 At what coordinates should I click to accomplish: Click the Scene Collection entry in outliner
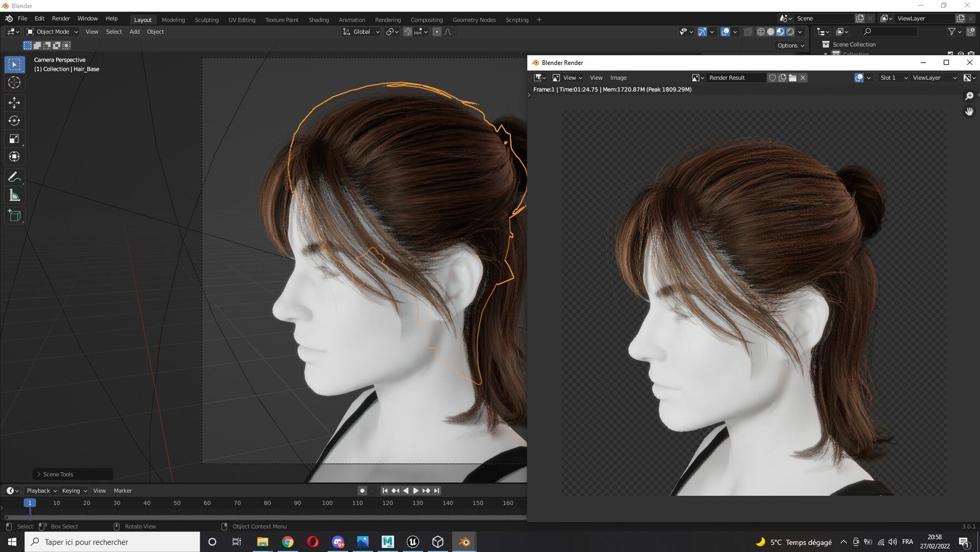point(854,45)
